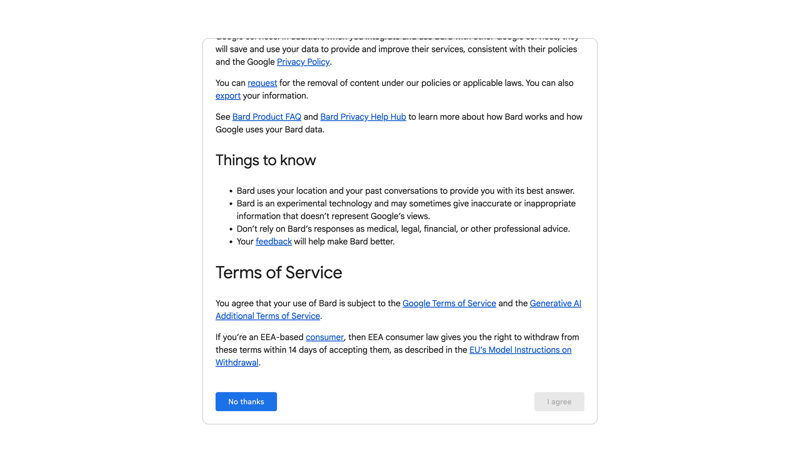Click the 'request' content removal link
Screen dimensions: 800x454
click(x=262, y=83)
